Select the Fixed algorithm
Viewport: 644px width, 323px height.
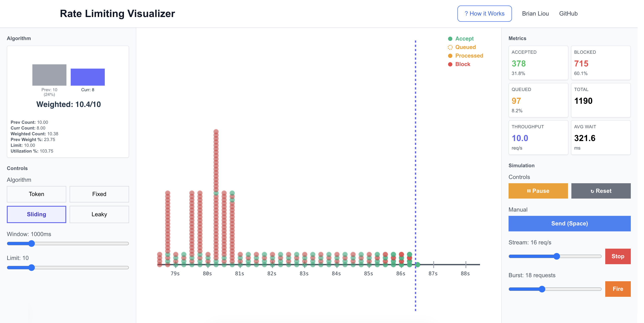(x=99, y=194)
